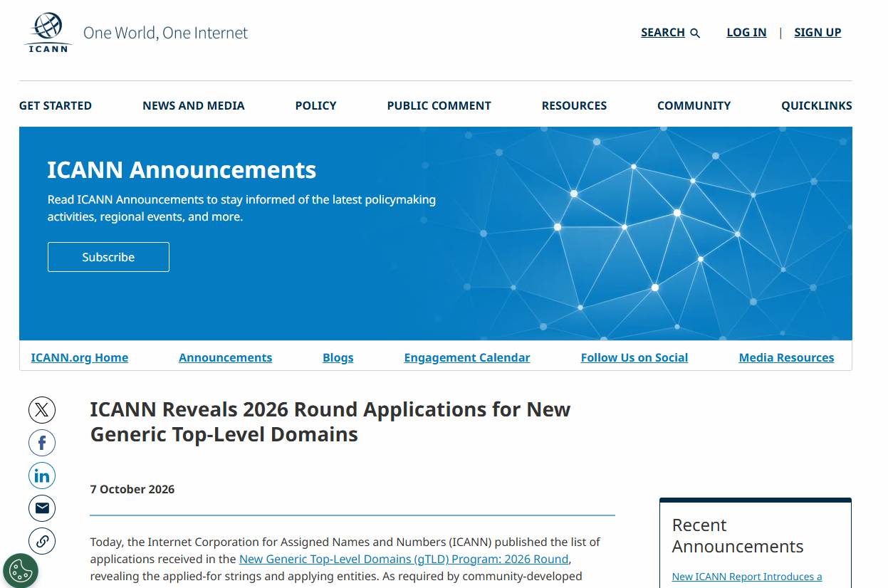Open the Get Started menu
This screenshot has width=888, height=588.
pos(56,105)
